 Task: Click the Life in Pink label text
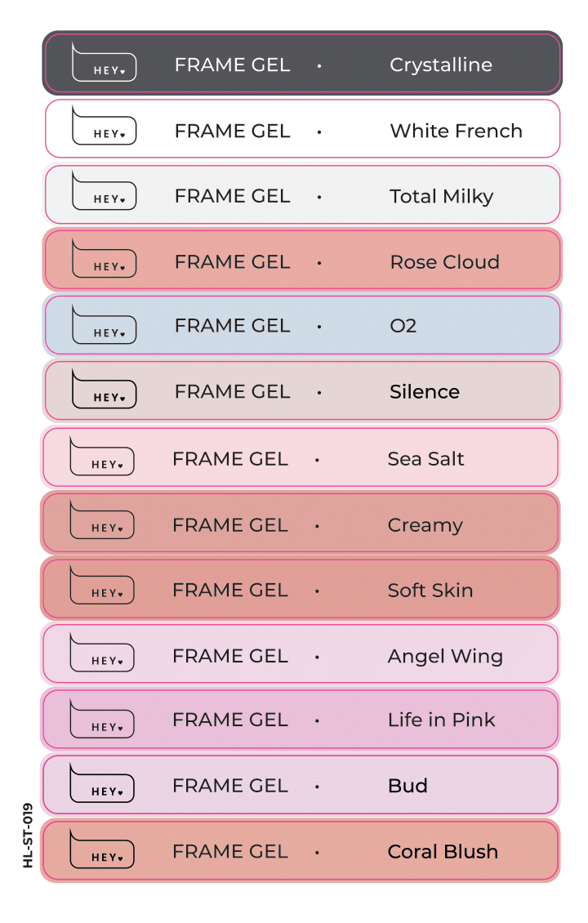pyautogui.click(x=442, y=720)
